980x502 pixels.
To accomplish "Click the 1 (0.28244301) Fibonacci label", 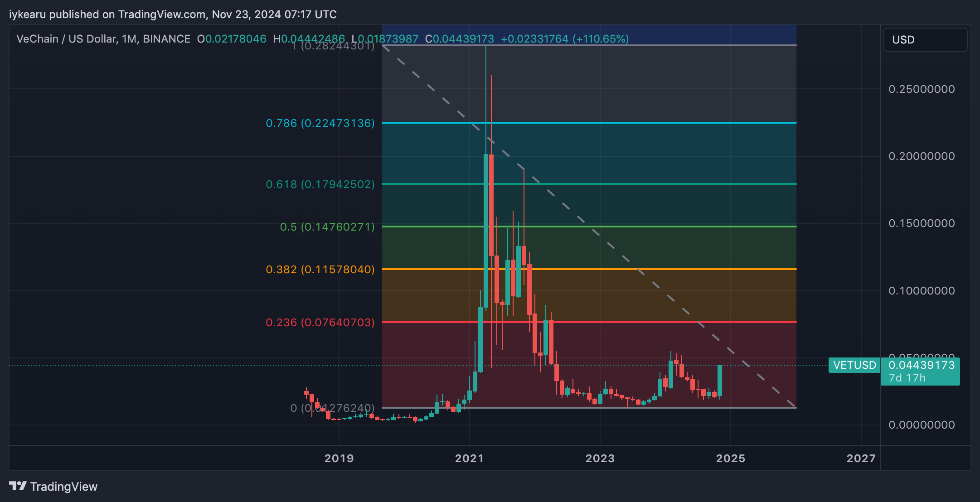I will (x=333, y=46).
